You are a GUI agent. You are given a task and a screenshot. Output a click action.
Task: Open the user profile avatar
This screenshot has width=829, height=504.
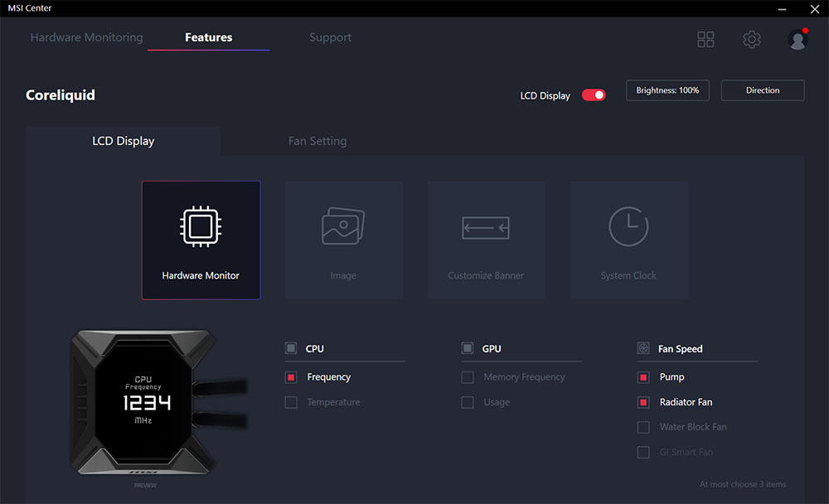797,40
